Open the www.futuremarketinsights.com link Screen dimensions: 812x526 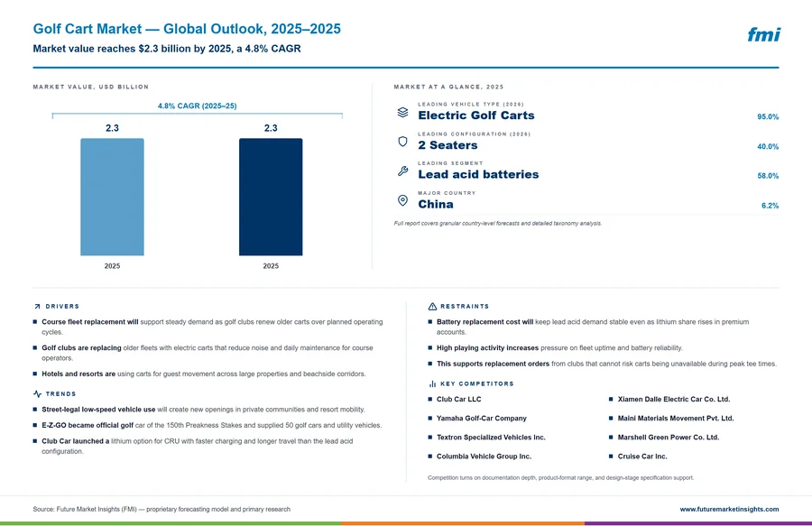tap(729, 510)
